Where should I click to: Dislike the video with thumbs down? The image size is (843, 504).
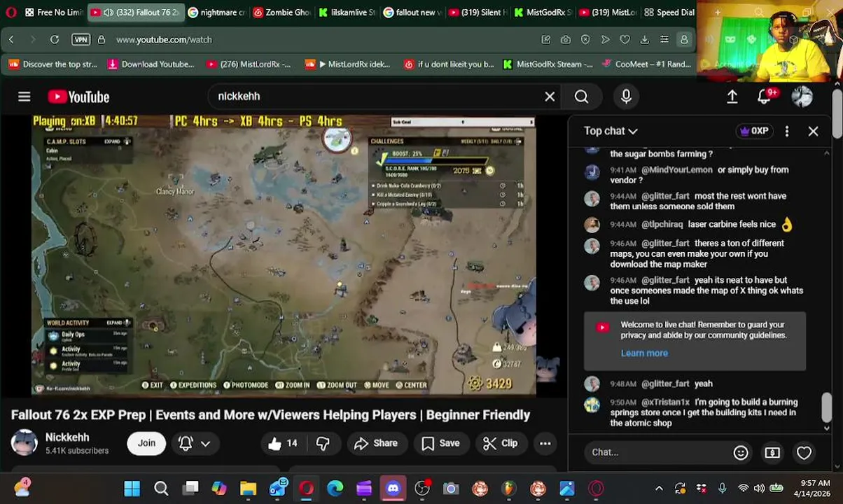(x=323, y=443)
